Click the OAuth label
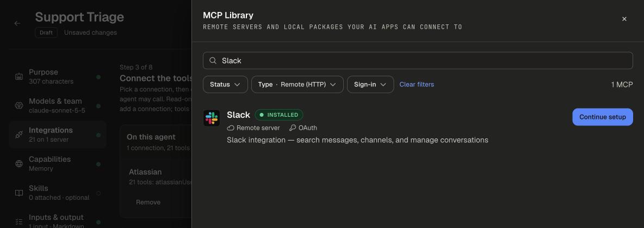This screenshot has width=644, height=228. (308, 128)
